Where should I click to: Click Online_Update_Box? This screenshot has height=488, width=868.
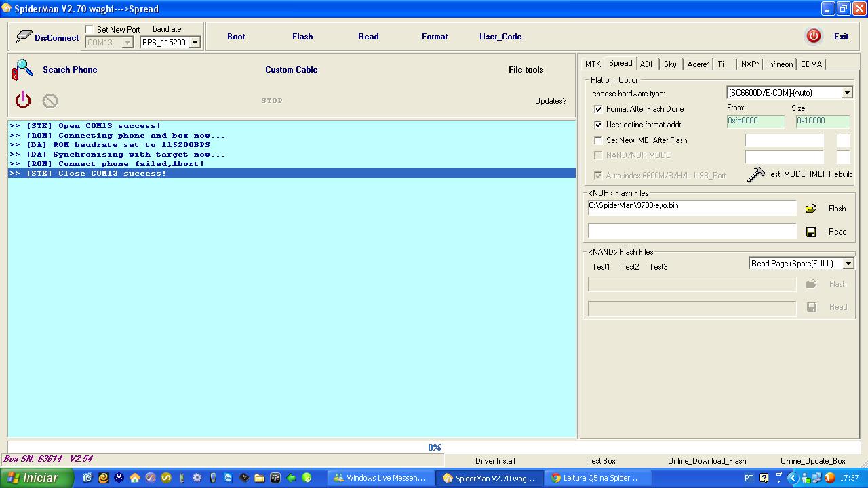(813, 461)
